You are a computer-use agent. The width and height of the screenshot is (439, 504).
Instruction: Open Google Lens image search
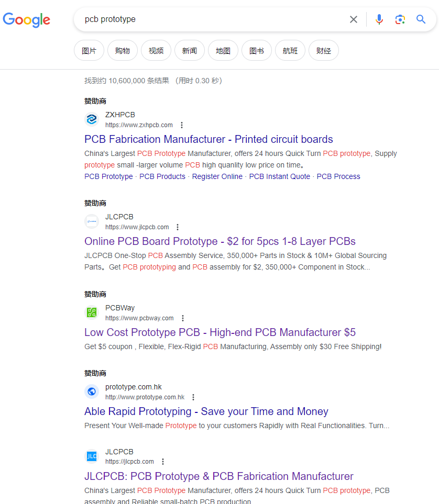pyautogui.click(x=400, y=19)
